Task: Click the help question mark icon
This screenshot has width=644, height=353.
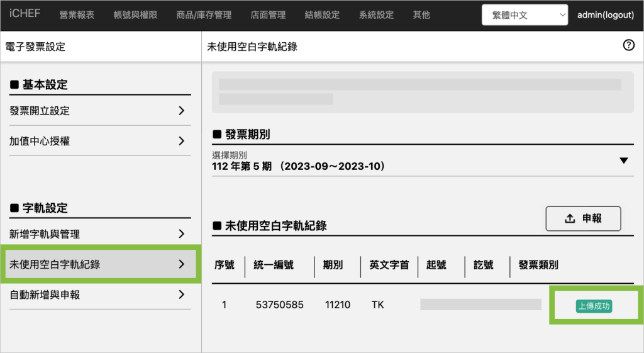Action: [x=628, y=45]
